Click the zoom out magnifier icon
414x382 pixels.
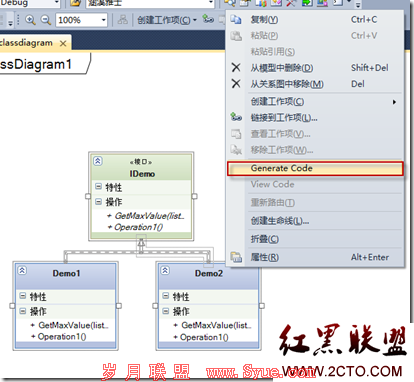pos(46,20)
